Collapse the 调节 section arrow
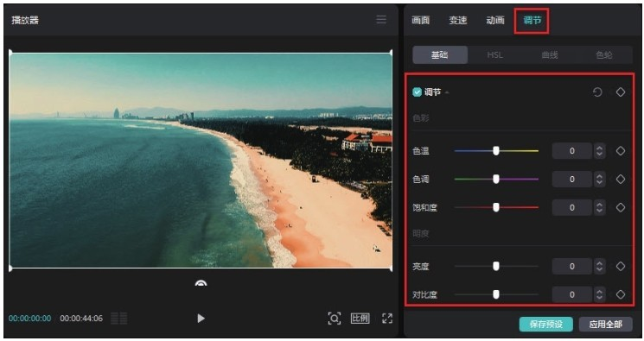 tap(447, 92)
